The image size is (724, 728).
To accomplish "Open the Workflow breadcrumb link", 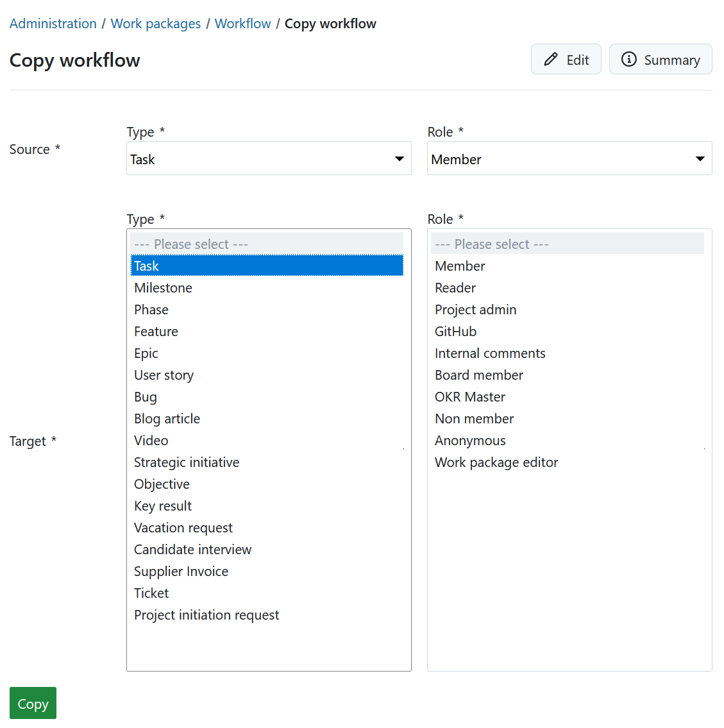I will click(242, 23).
